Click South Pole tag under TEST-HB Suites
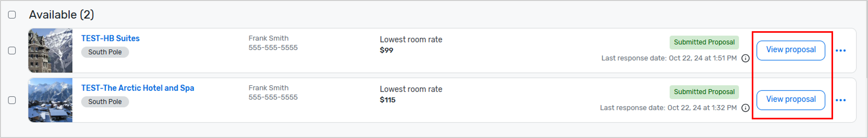Viewport: 868px width, 138px height. point(105,52)
